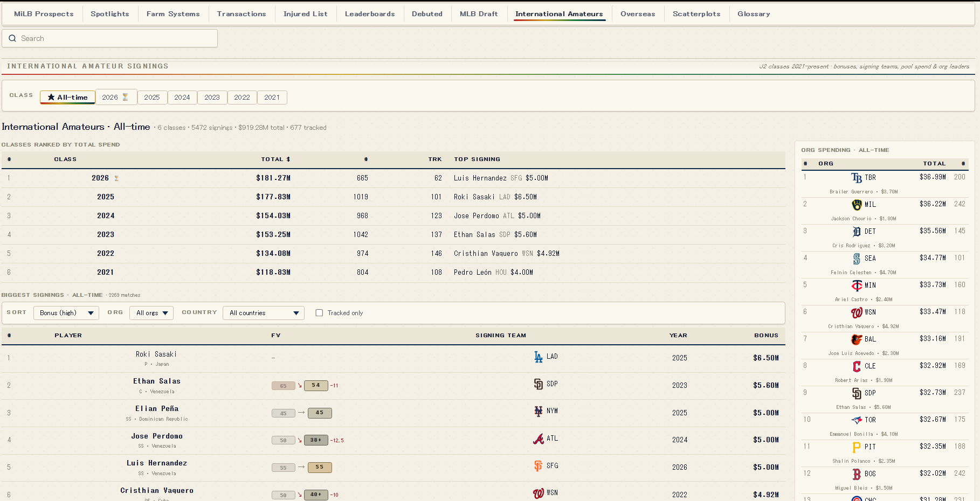This screenshot has height=501, width=980.
Task: Click the Mets logo in Elian Peña row
Action: point(538,411)
